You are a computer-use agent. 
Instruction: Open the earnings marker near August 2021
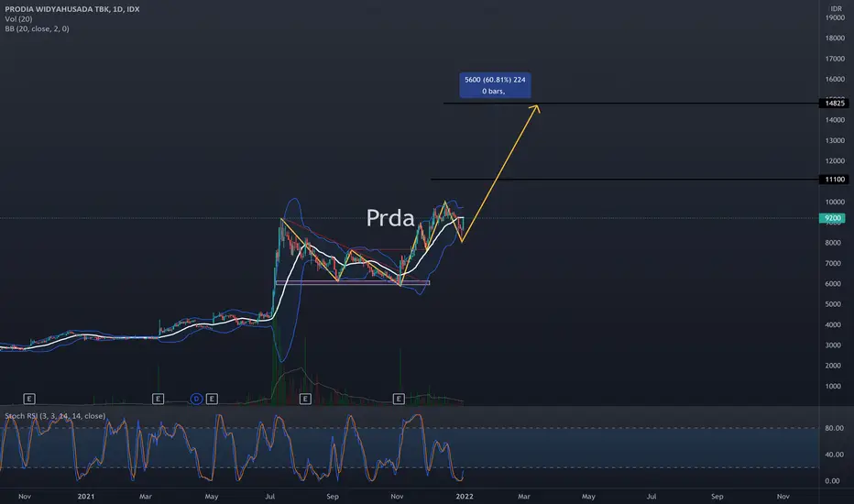tap(305, 399)
